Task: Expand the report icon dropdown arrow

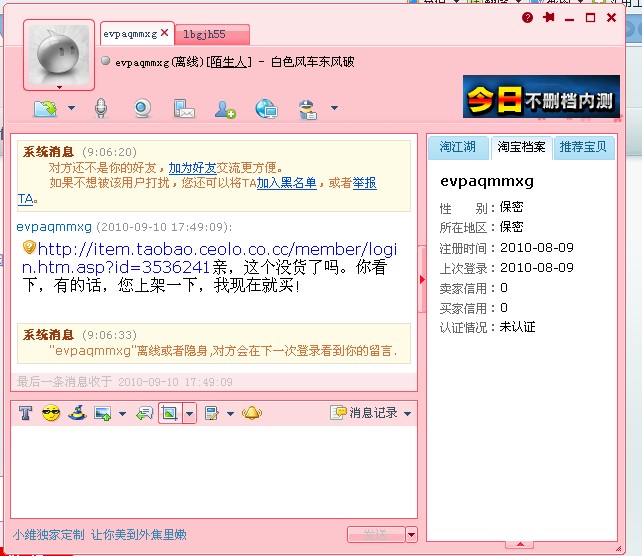Action: (335, 108)
